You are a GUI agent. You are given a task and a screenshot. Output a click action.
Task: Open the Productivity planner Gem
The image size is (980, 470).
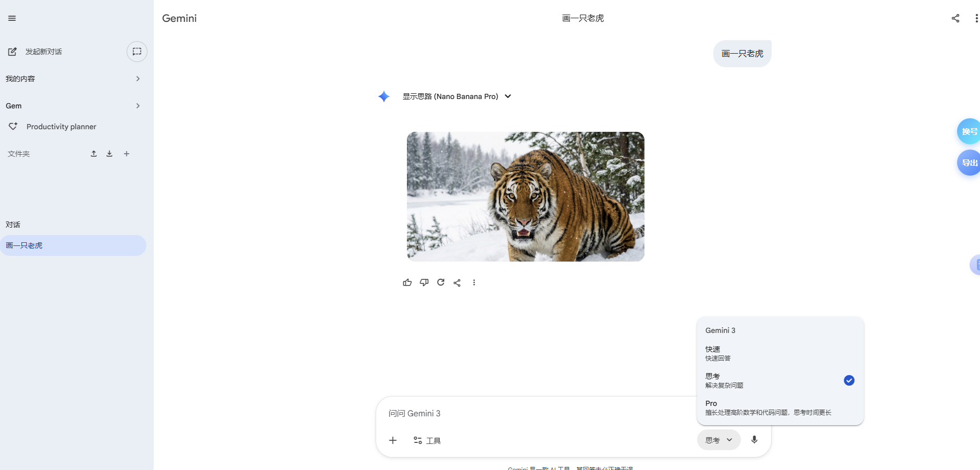(61, 127)
